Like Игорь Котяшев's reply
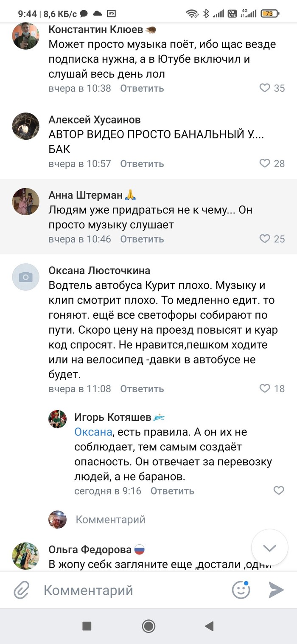The width and height of the screenshot is (297, 644). [x=278, y=491]
